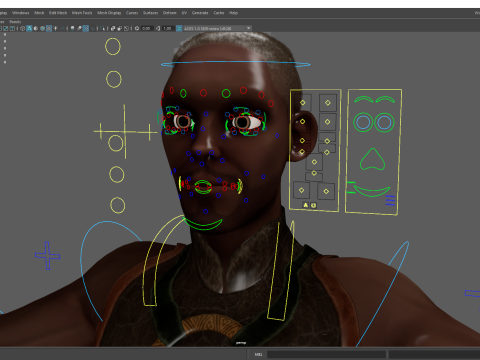
Task: Grab bottom-right diamond handle in slider panel
Action: pos(326,191)
